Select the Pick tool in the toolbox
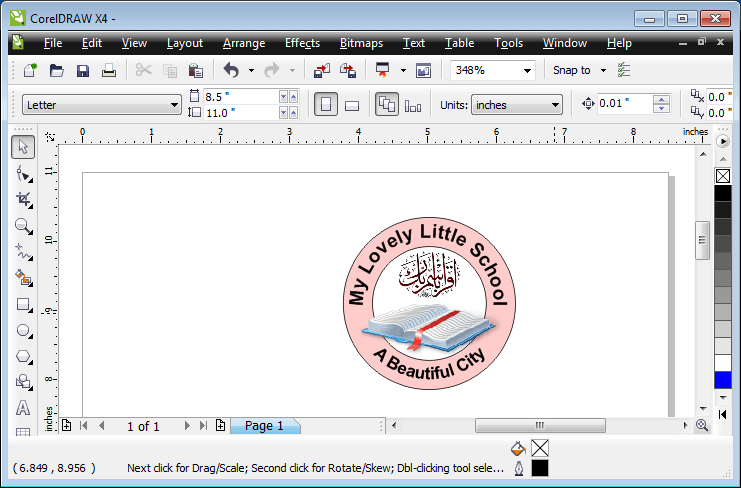Image resolution: width=741 pixels, height=488 pixels. coord(24,147)
